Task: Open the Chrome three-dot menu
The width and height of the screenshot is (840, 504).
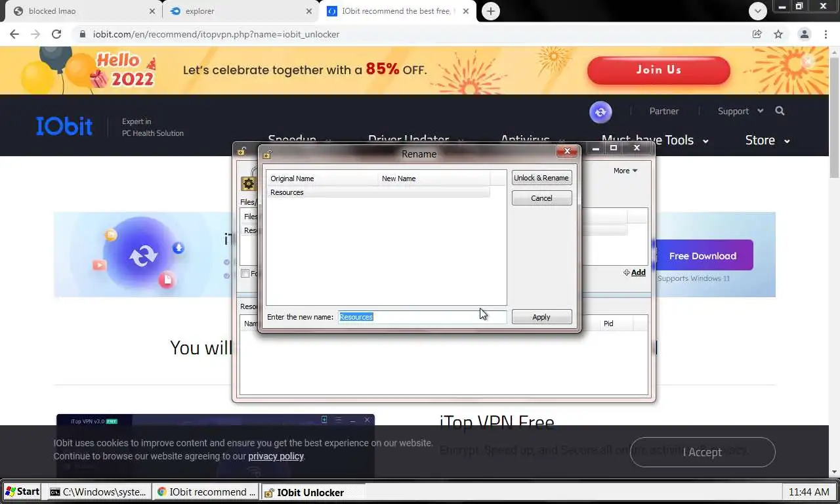Action: (826, 34)
